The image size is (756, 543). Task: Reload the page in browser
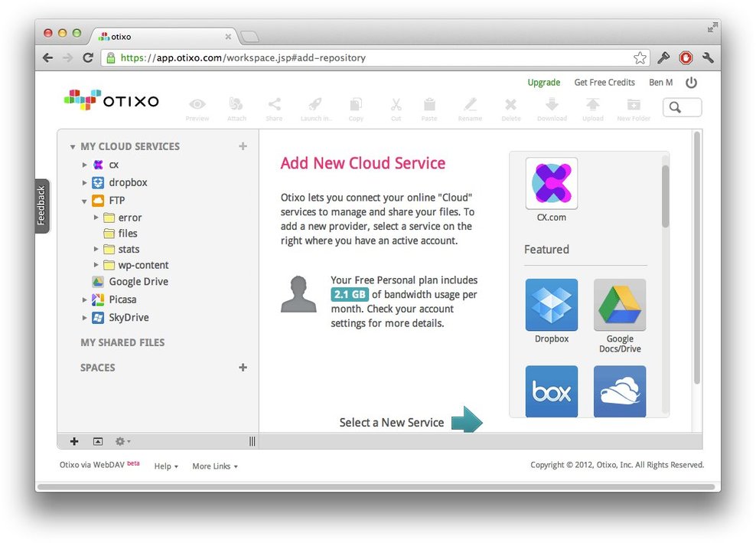88,58
